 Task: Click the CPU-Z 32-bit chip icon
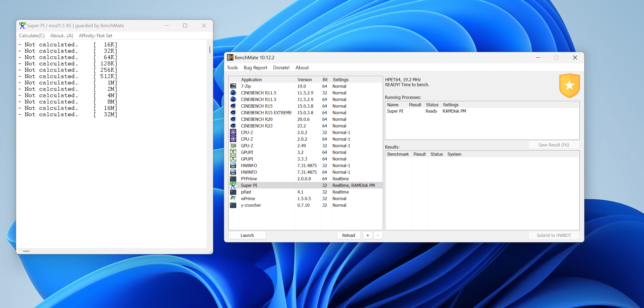233,132
